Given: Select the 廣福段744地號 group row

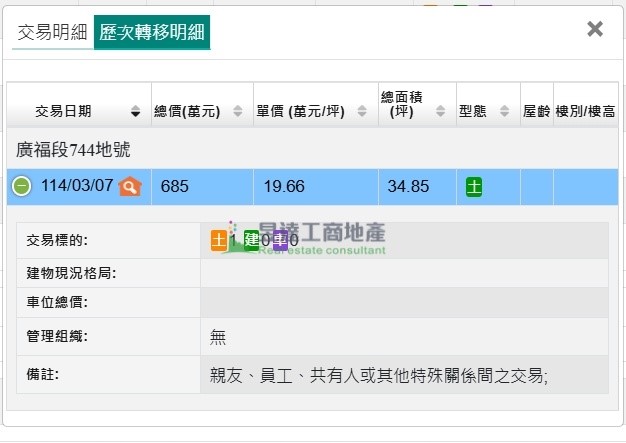Looking at the screenshot, I should point(74,150).
